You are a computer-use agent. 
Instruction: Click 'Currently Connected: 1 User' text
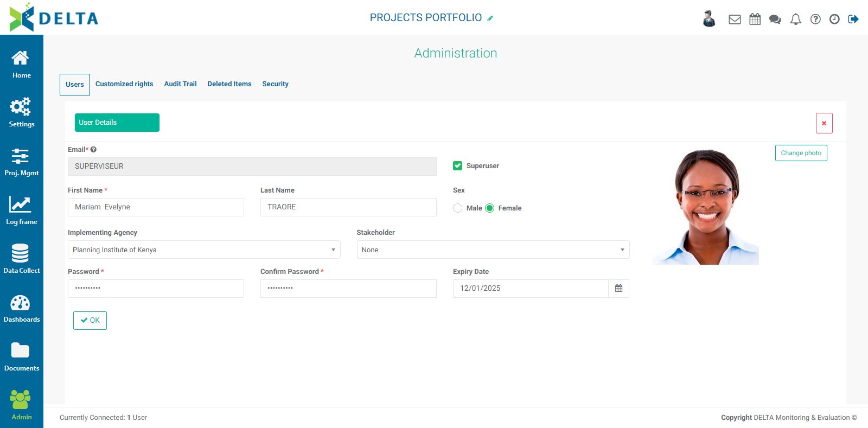point(103,418)
